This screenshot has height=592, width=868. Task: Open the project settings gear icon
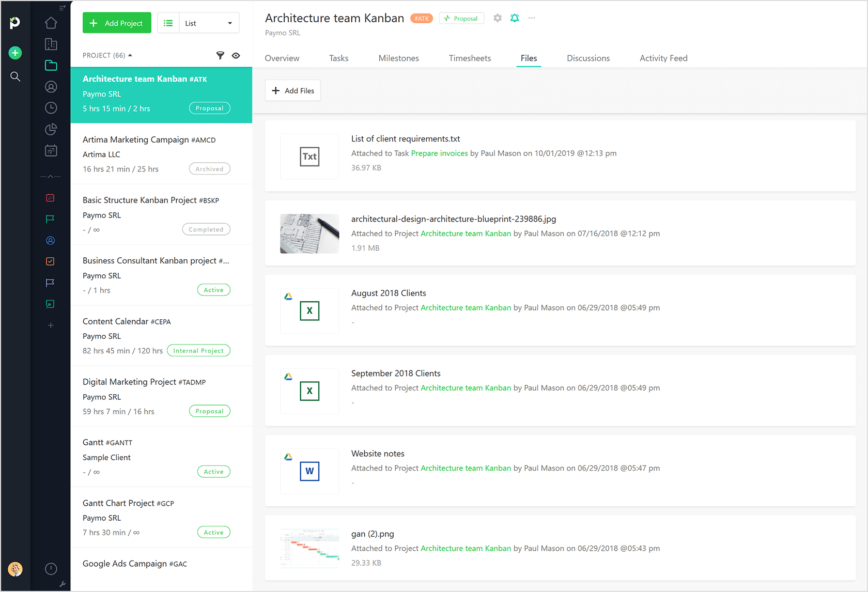497,18
